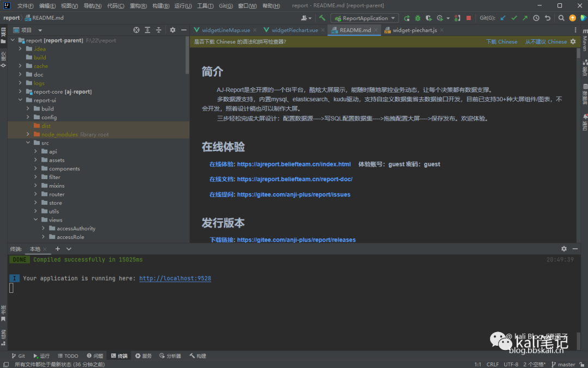Open Git history clock icon

[x=536, y=18]
